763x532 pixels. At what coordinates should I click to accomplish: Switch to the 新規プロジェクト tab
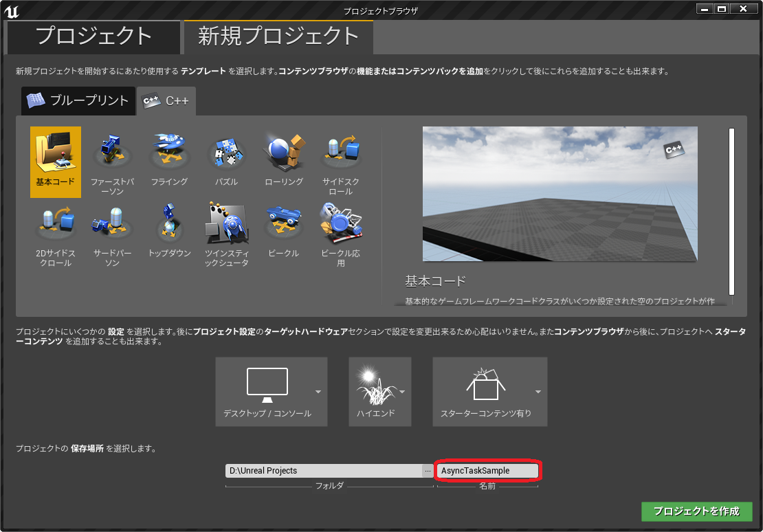[x=278, y=36]
